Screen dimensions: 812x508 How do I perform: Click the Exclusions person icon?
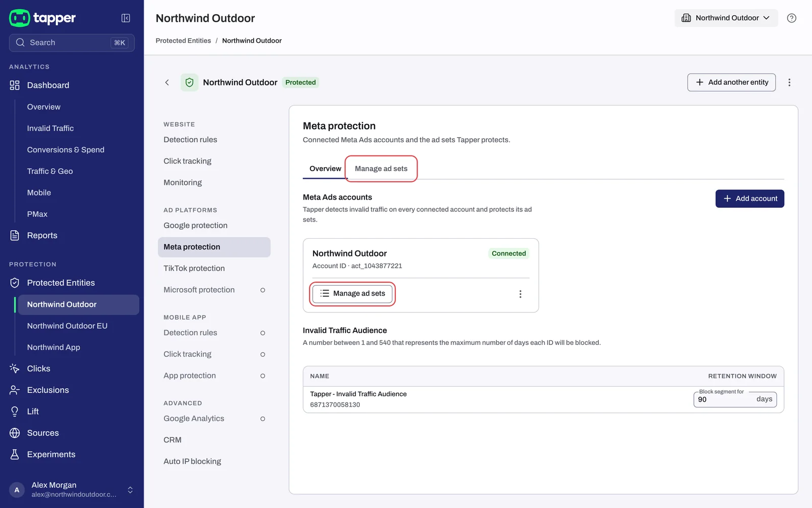15,390
